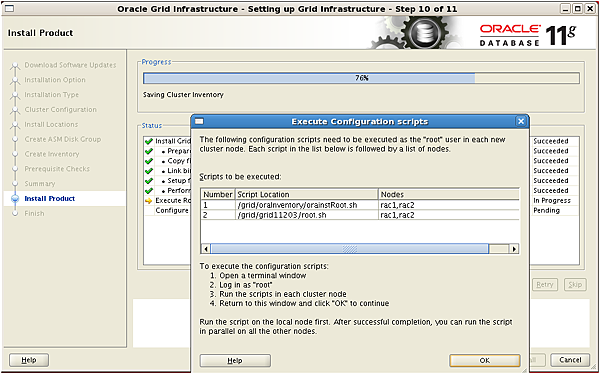
Task: Click Help button in the scripts dialog
Action: pos(235,361)
